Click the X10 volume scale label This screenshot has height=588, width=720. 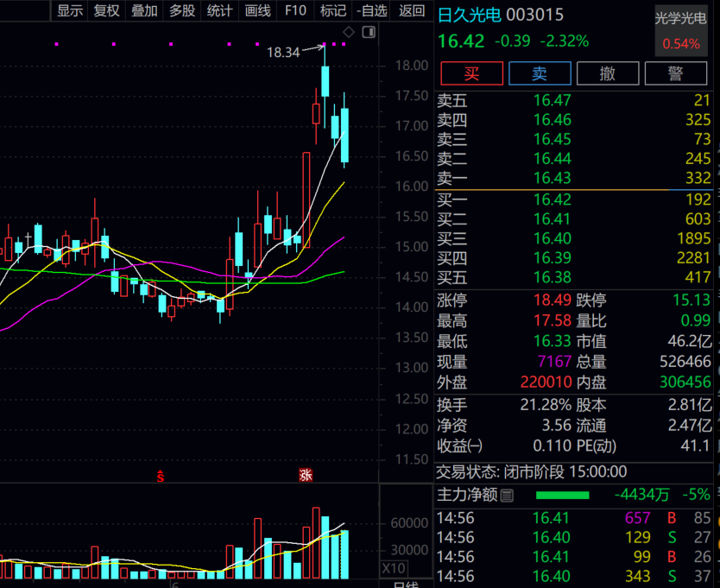393,568
